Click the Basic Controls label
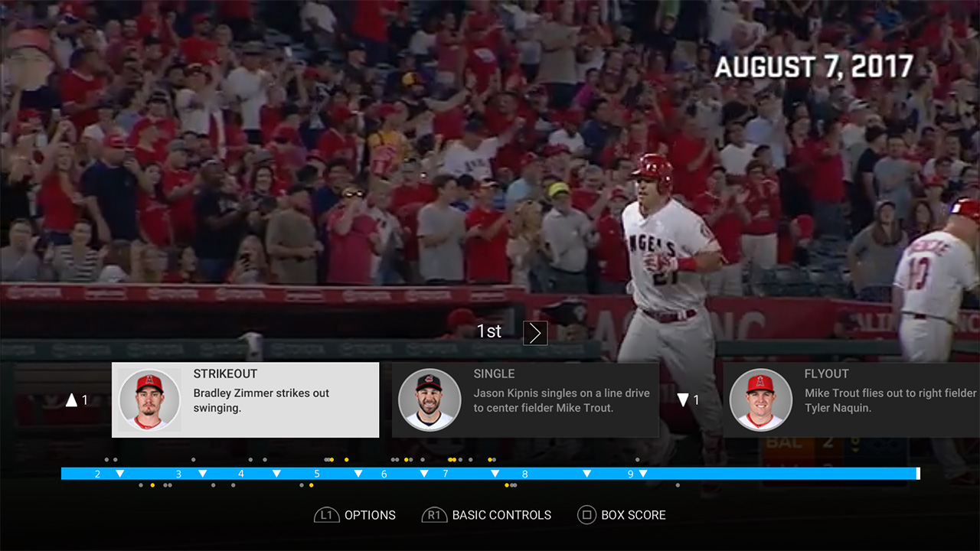 [x=501, y=515]
